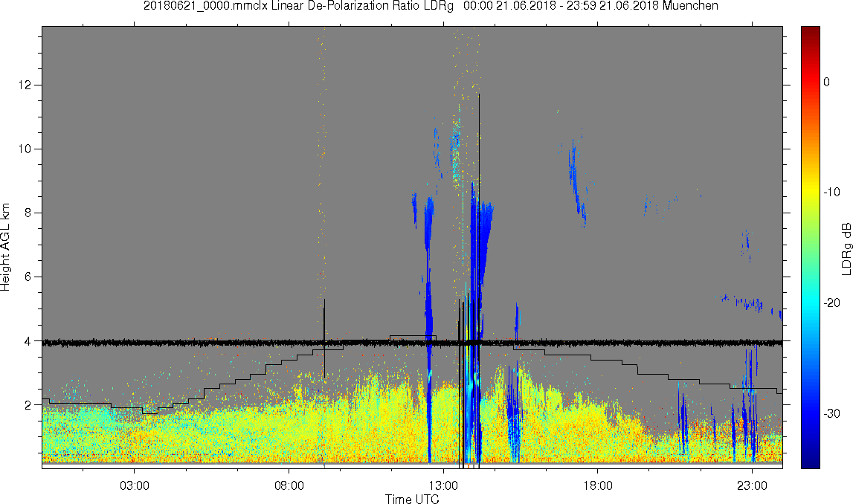
Task: Click the "Height AGL km" axis label
Action: click(x=5, y=248)
